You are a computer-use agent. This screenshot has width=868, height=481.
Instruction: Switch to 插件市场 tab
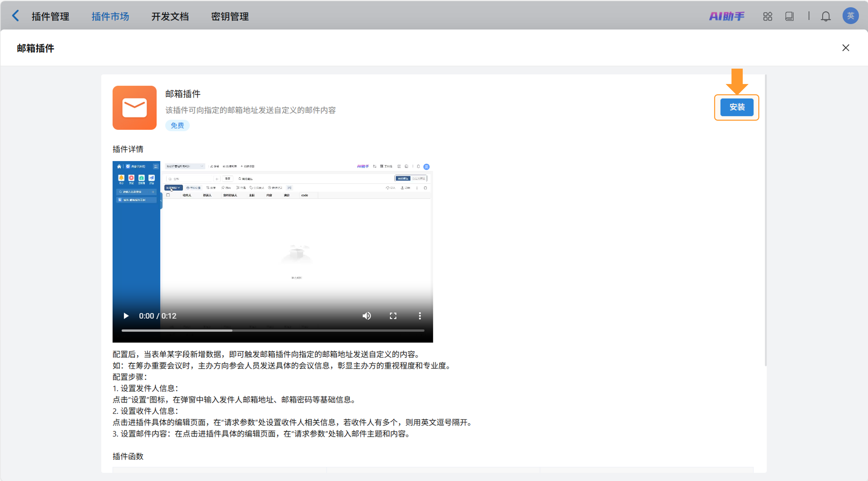point(110,17)
